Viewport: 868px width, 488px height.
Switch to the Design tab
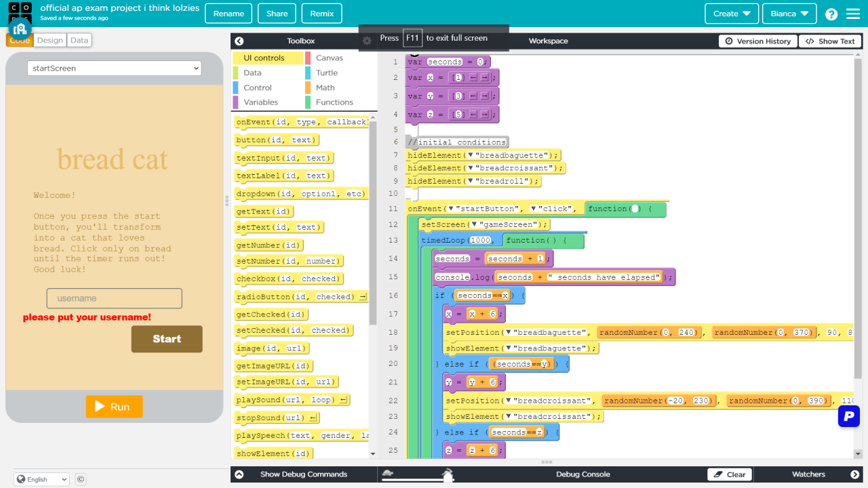pyautogui.click(x=50, y=41)
